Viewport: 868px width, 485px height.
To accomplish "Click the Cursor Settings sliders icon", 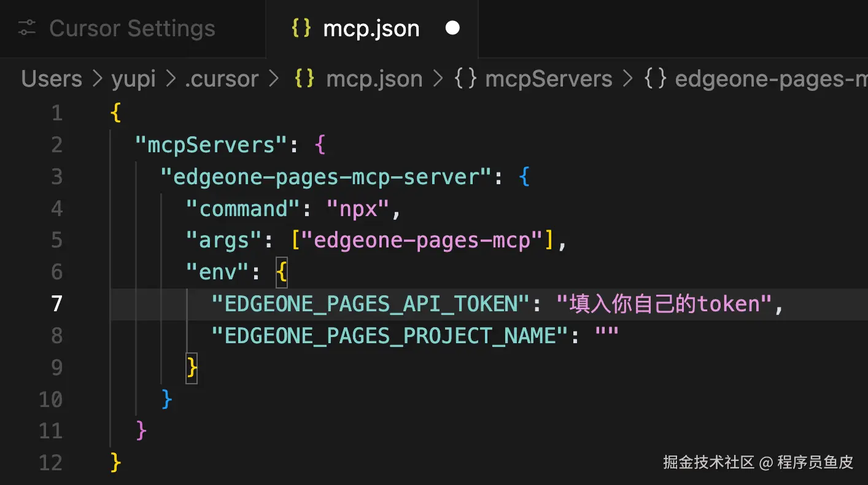I will [x=27, y=28].
